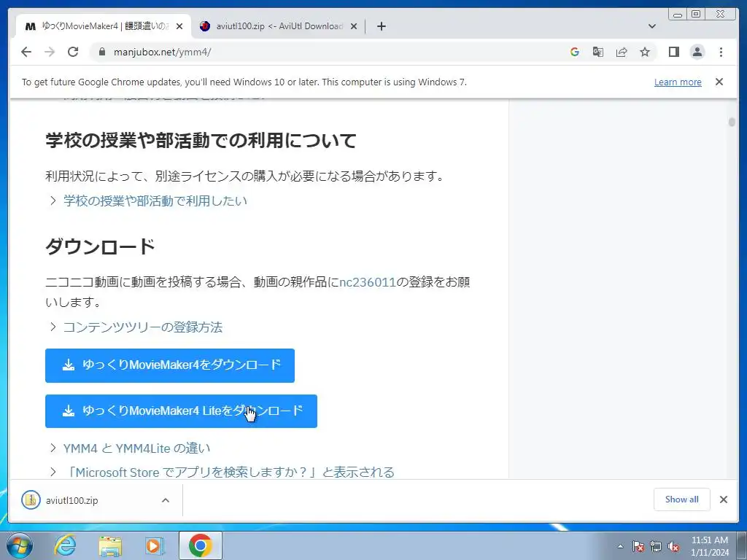The width and height of the screenshot is (747, 560).
Task: Click the translate page icon
Action: click(x=598, y=52)
